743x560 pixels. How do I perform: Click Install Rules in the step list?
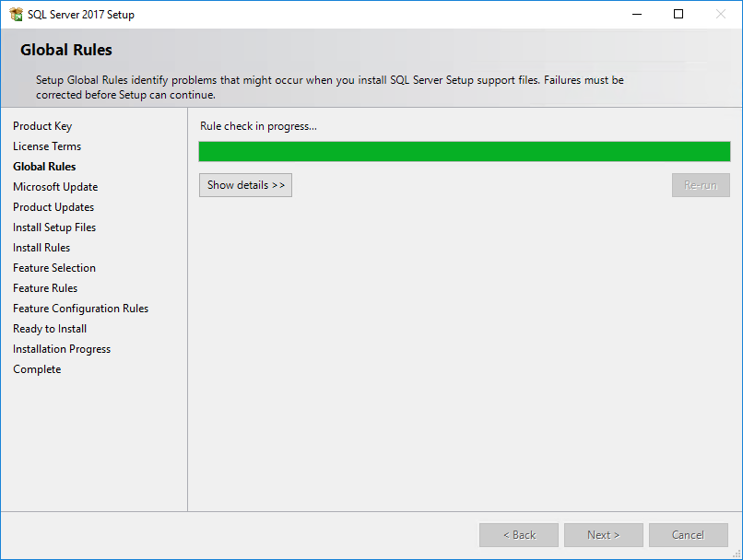tap(41, 248)
